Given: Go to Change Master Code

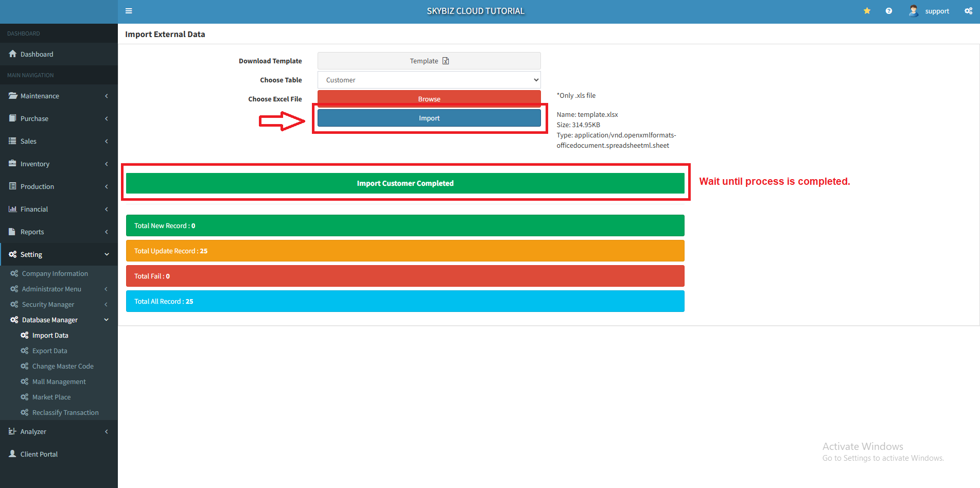Looking at the screenshot, I should [x=63, y=366].
